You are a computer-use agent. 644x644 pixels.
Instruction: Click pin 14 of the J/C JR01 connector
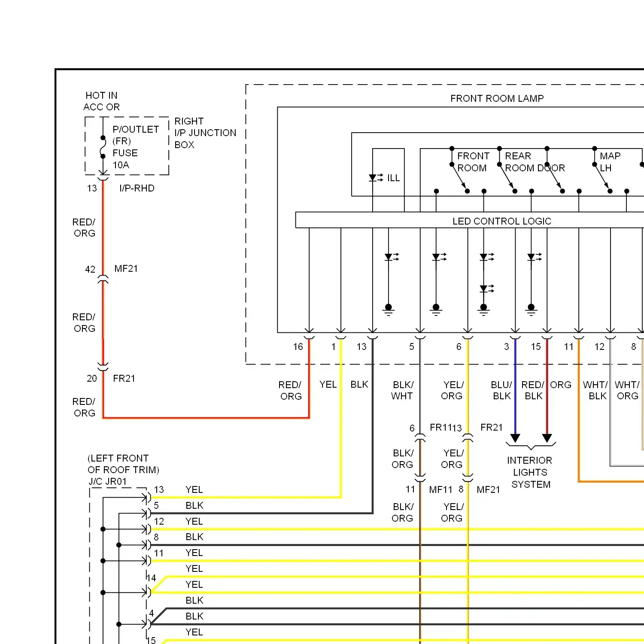[151, 578]
